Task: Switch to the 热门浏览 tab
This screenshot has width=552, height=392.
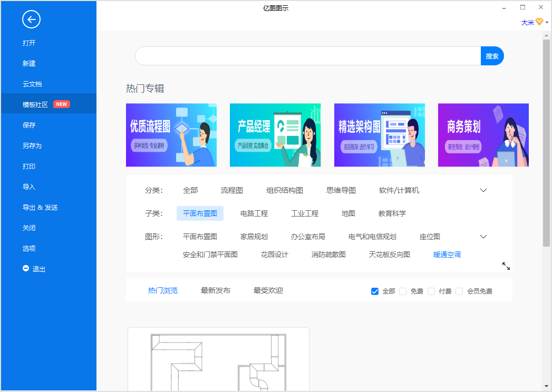Action: tap(163, 290)
